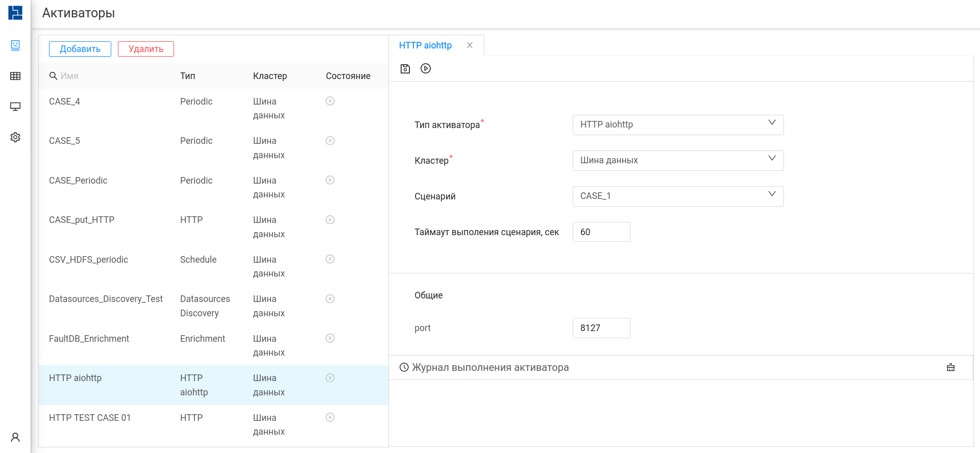980x453 pixels.
Task: Click the clock icon beside Журнал выполнения
Action: [404, 367]
